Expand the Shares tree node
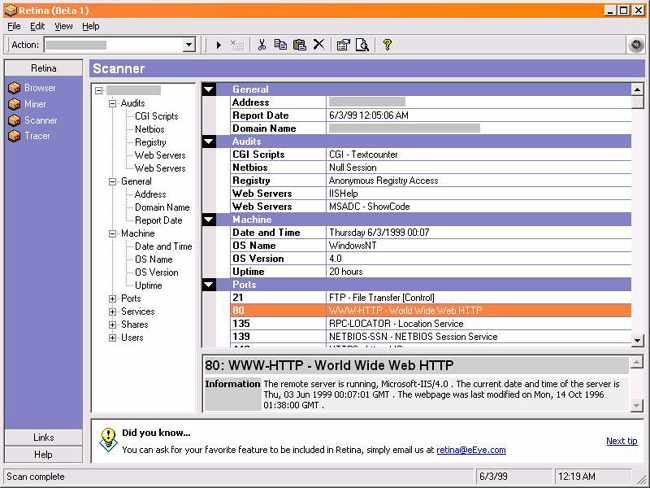This screenshot has width=650, height=488. pos(112,325)
